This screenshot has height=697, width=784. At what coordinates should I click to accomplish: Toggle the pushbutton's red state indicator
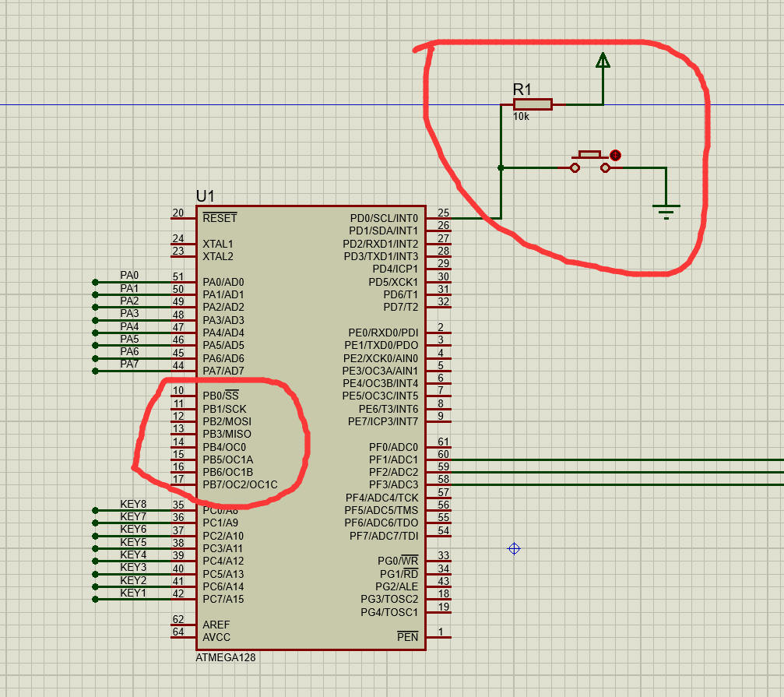[x=616, y=155]
